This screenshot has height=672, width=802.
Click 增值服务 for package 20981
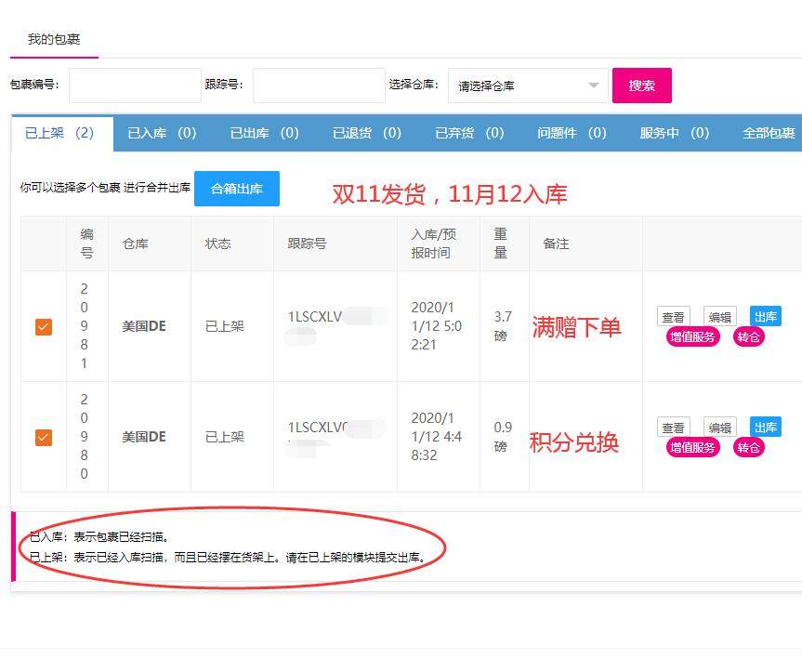(692, 337)
